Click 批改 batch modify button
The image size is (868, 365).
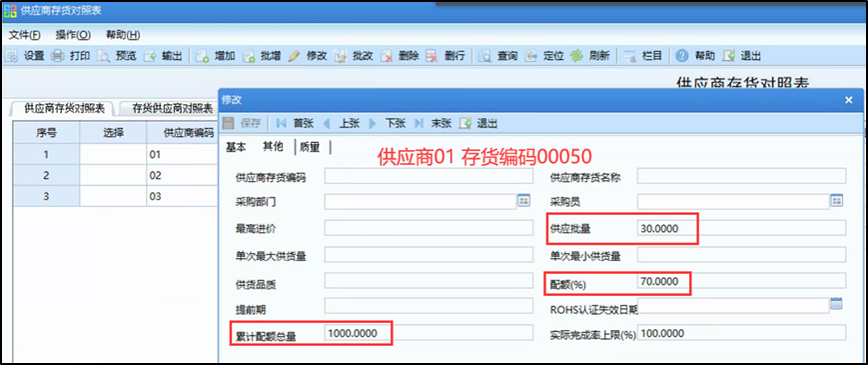coord(354,56)
